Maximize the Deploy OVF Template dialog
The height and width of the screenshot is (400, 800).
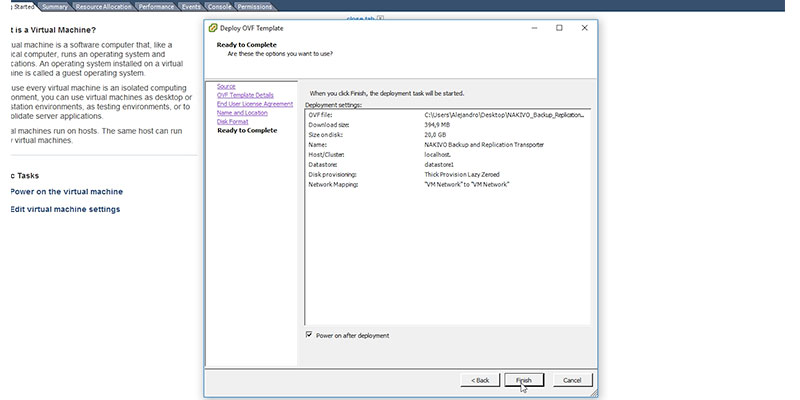click(x=559, y=28)
